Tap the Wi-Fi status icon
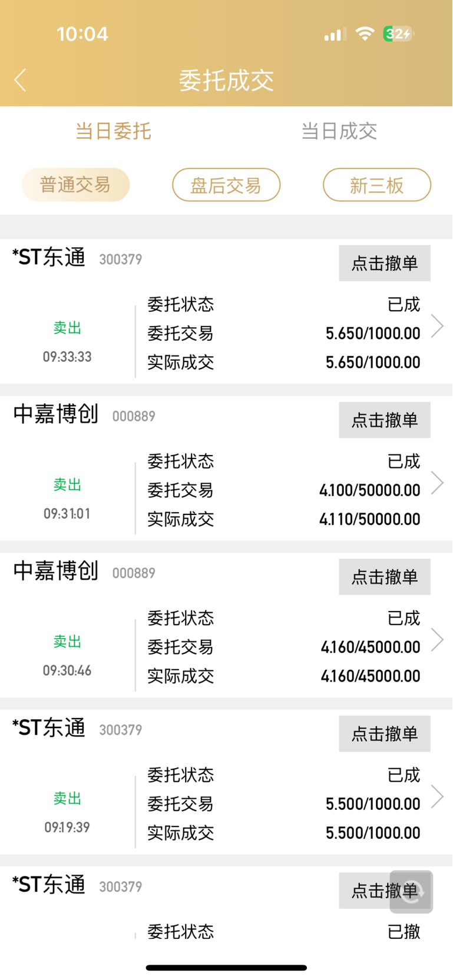453x980 pixels. tap(365, 34)
